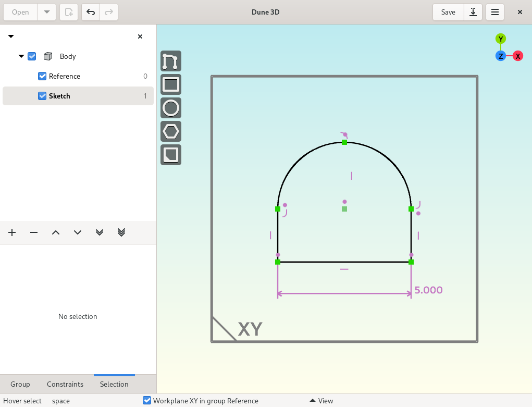Click the new document icon
532x407 pixels.
(x=69, y=12)
